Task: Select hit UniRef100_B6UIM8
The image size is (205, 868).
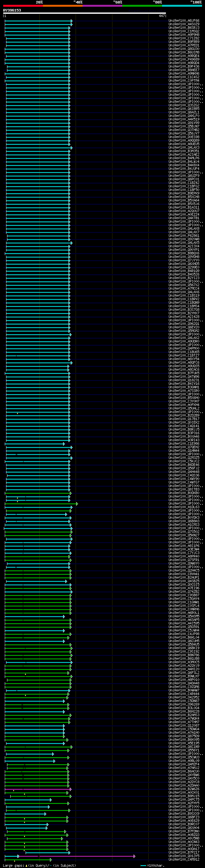Action: (184, 53)
